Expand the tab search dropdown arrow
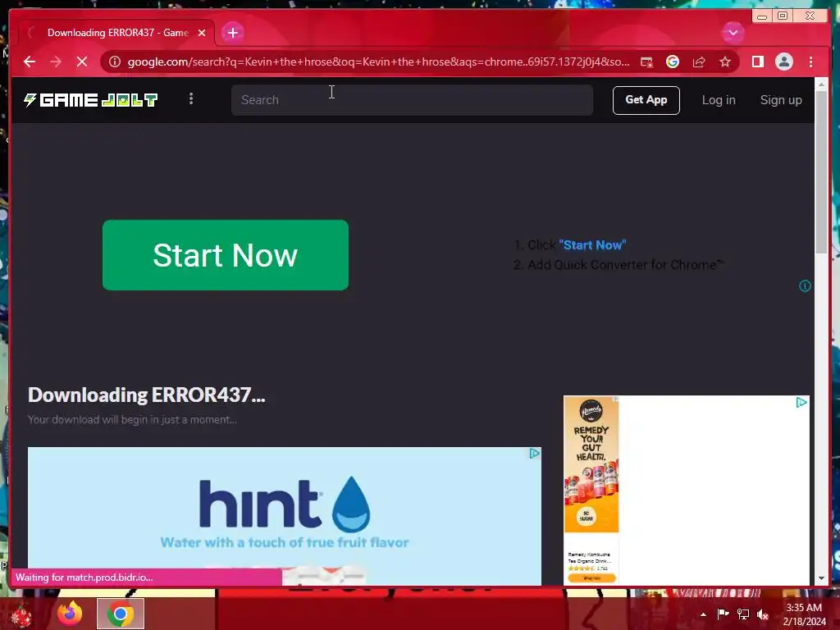The height and width of the screenshot is (630, 840). pyautogui.click(x=733, y=33)
